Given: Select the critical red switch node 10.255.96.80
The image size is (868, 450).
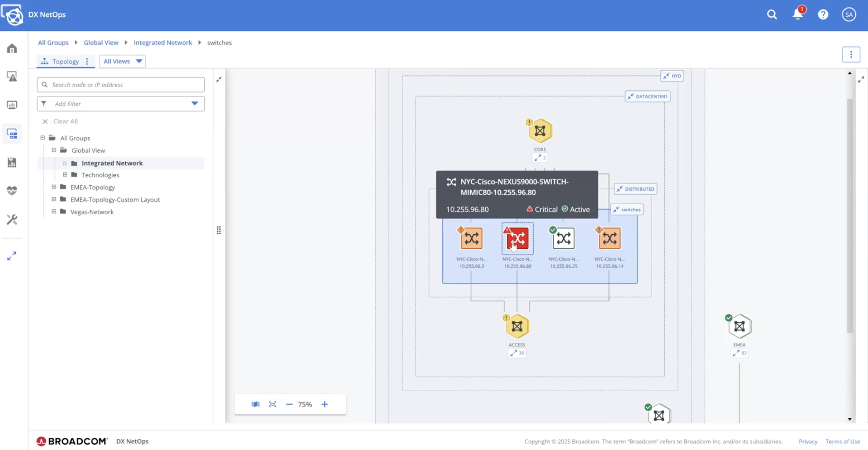Looking at the screenshot, I should [517, 238].
